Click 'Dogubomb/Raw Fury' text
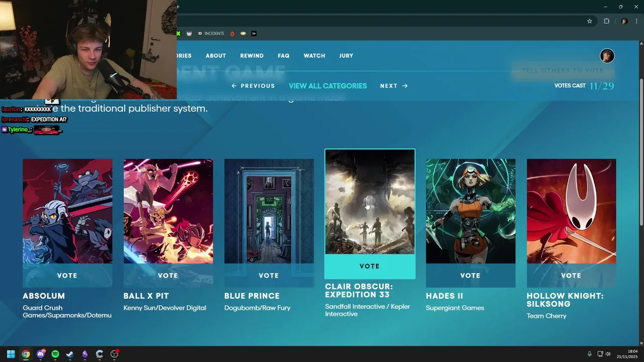Image resolution: width=644 pixels, height=362 pixels. tap(257, 308)
